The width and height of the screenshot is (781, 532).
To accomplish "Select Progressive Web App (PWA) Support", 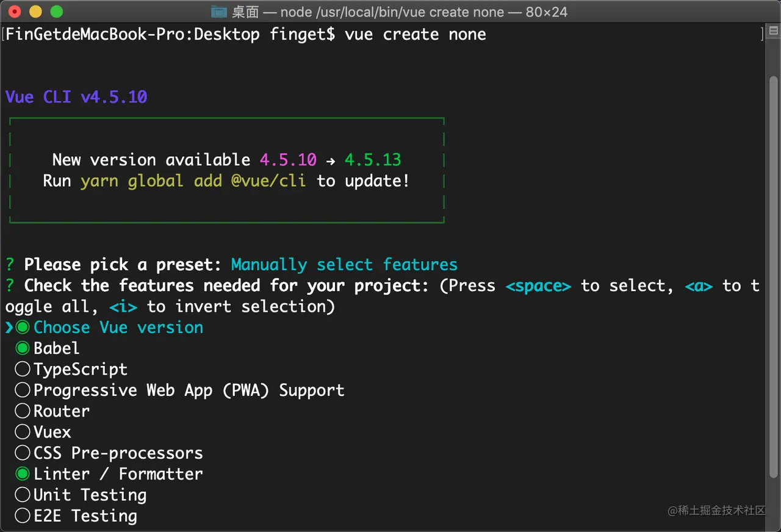I will 23,390.
